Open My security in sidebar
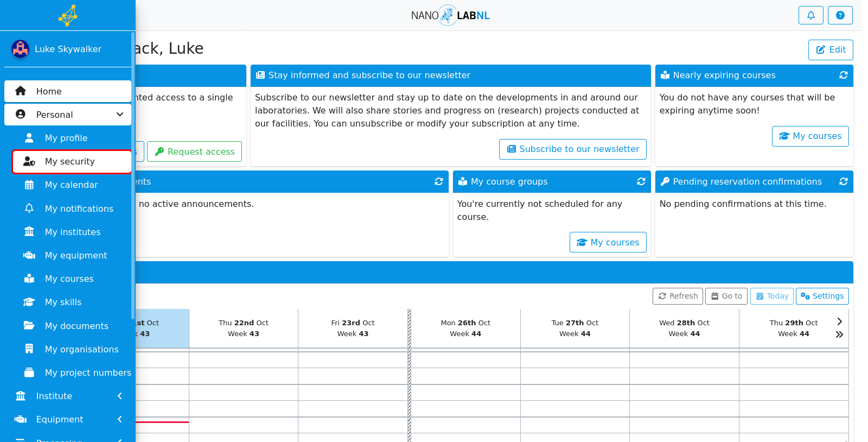 (72, 161)
